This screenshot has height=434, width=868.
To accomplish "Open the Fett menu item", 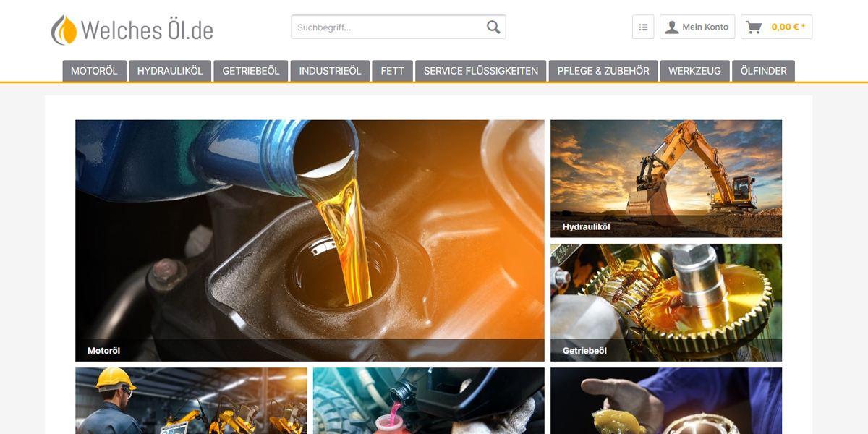I will (393, 71).
